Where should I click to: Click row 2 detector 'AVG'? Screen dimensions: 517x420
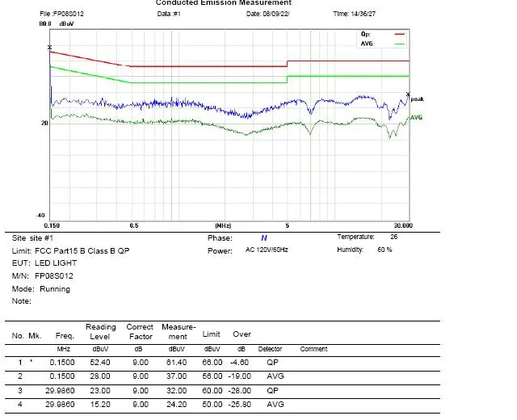(x=275, y=376)
